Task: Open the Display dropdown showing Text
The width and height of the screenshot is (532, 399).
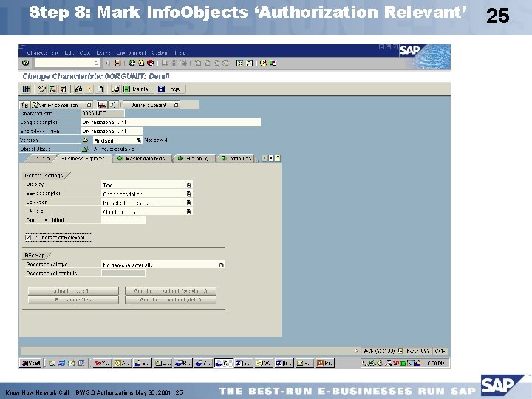Action: tap(189, 185)
